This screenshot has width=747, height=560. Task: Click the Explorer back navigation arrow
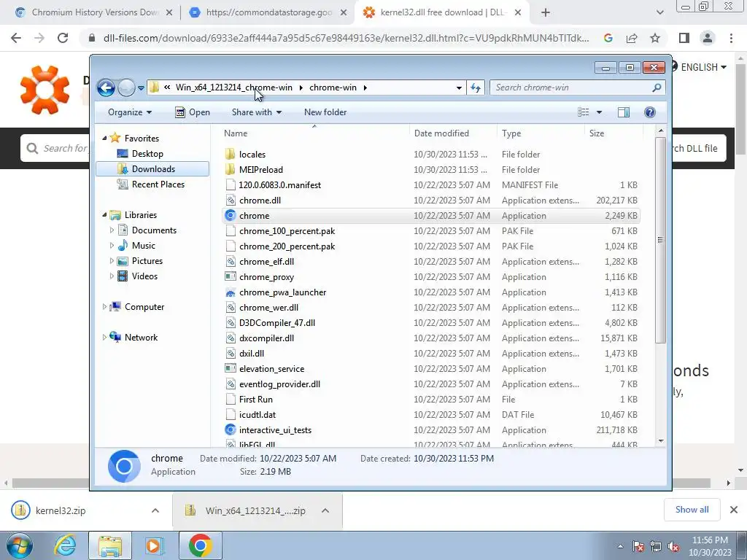coord(106,87)
